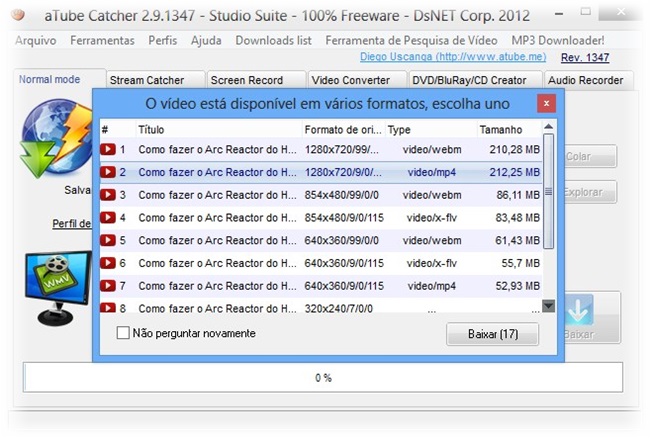Select the 61,43 MB size cell

[x=517, y=240]
